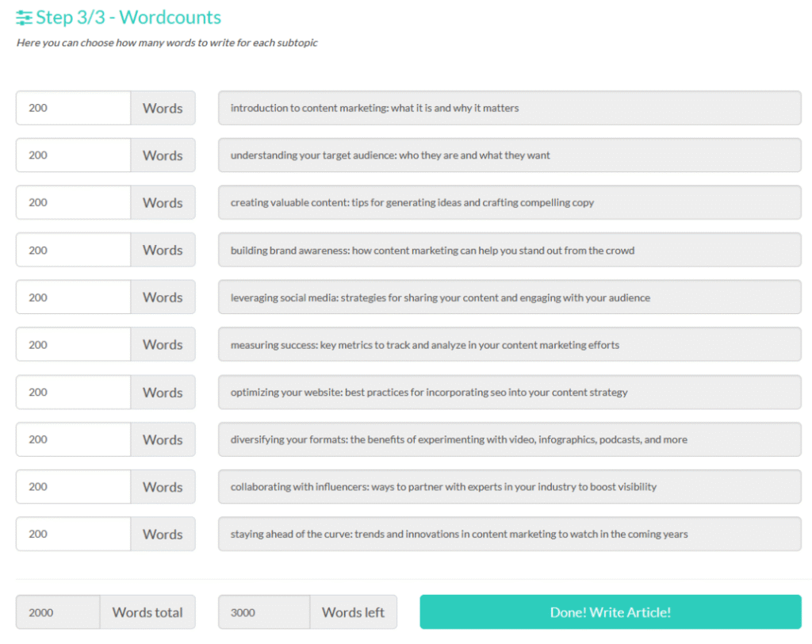Edit word count for staying ahead of the curve

[x=73, y=534]
